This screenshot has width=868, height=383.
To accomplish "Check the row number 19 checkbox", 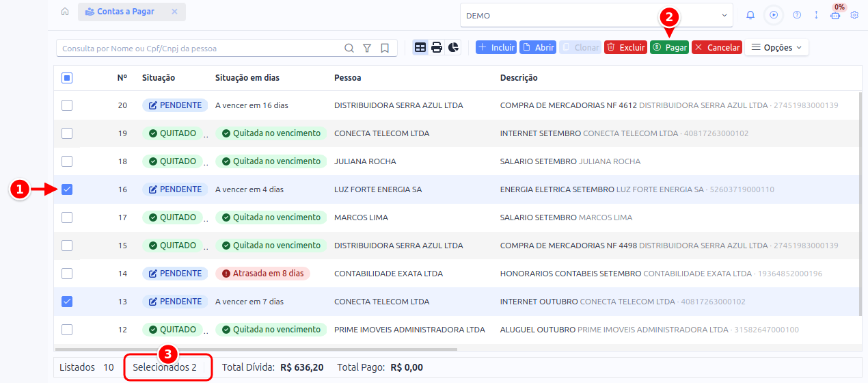I will [x=67, y=133].
